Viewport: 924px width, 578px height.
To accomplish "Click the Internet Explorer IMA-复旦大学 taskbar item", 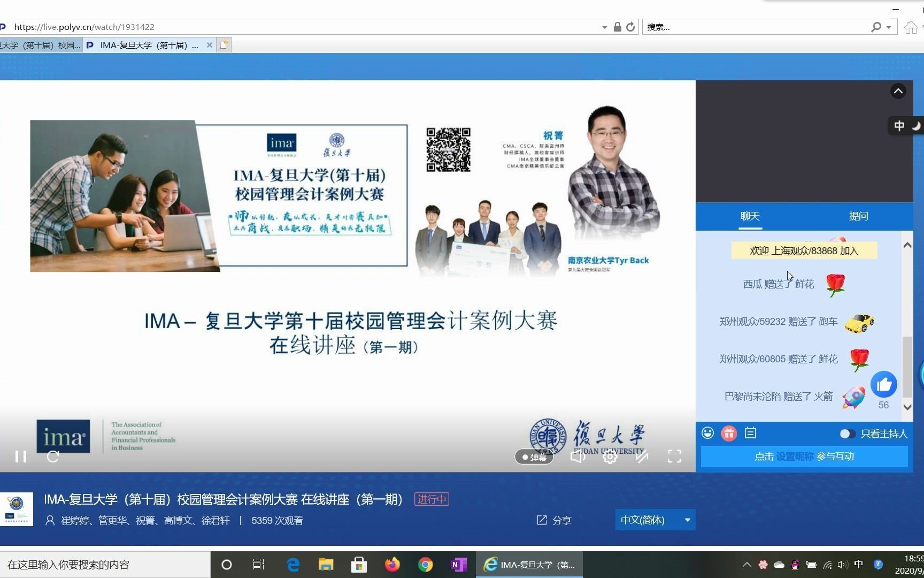I will point(529,565).
